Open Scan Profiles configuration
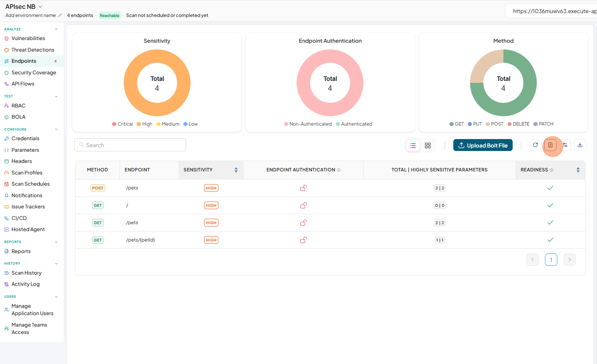This screenshot has width=597, height=364. click(x=27, y=173)
